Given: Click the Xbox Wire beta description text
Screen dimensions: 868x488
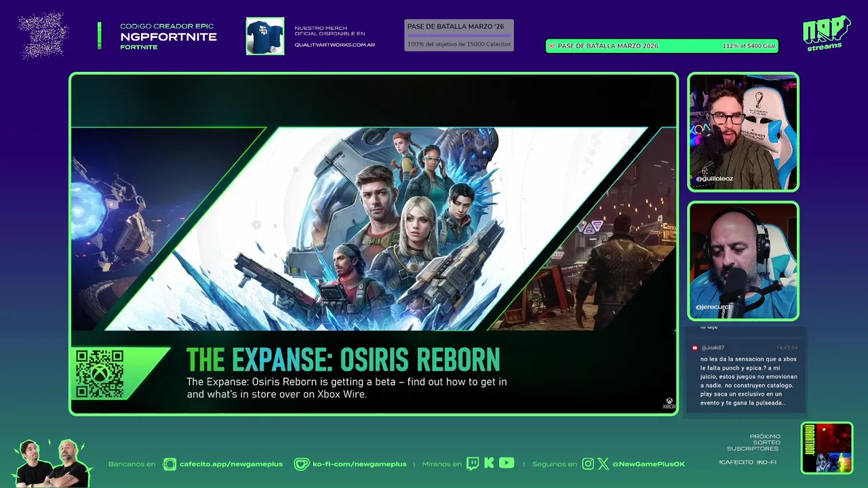Looking at the screenshot, I should point(347,388).
